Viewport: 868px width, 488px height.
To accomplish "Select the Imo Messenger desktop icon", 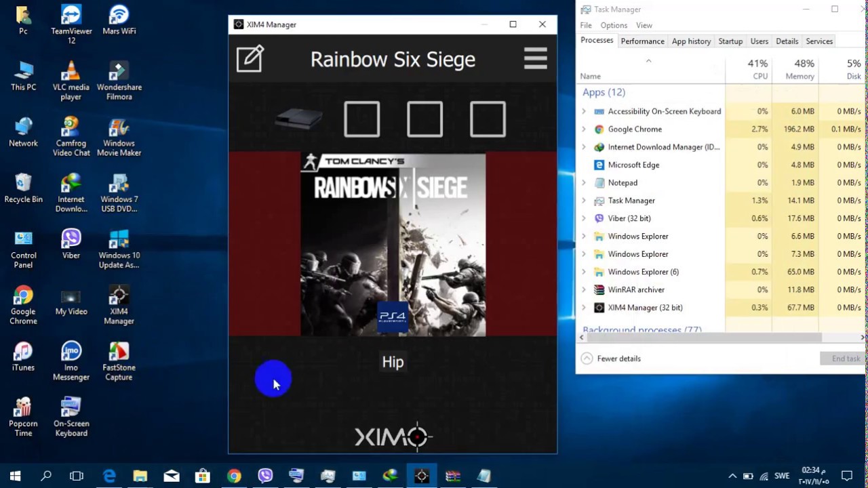I will 71,362.
